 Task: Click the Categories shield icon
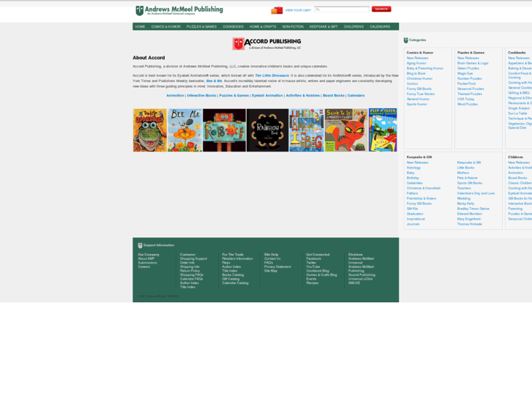[x=406, y=40]
